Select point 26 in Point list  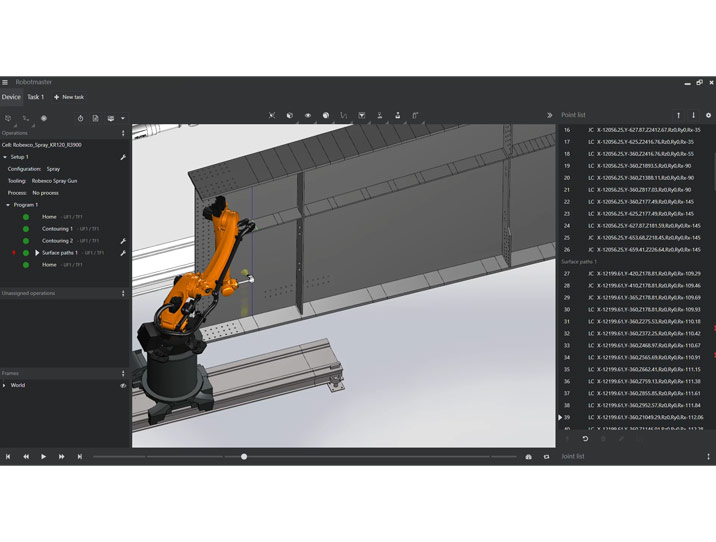[636, 250]
